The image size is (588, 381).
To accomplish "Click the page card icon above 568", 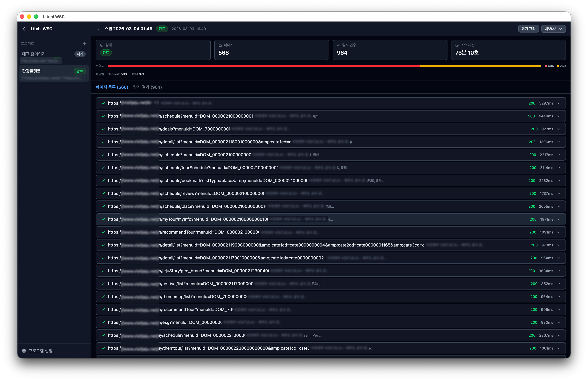I will click(x=220, y=45).
